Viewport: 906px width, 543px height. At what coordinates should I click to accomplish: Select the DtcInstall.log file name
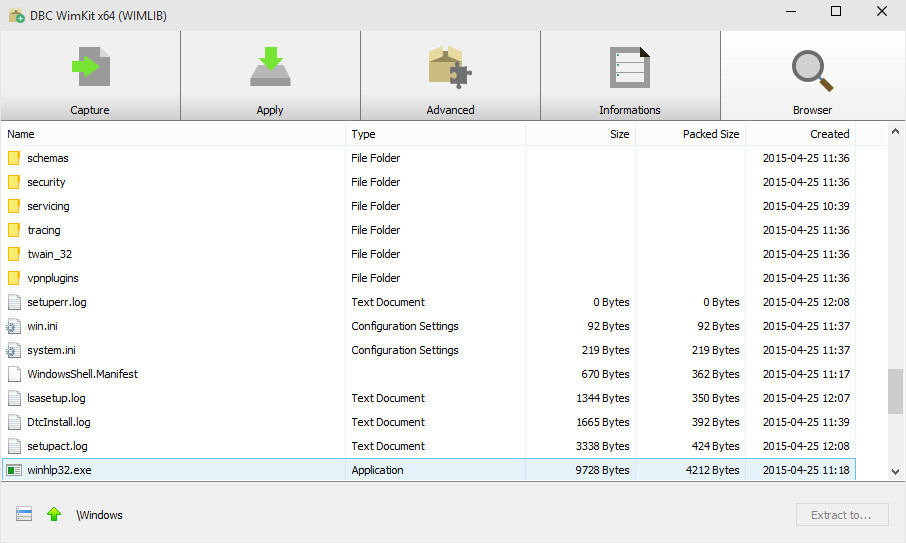[x=59, y=422]
